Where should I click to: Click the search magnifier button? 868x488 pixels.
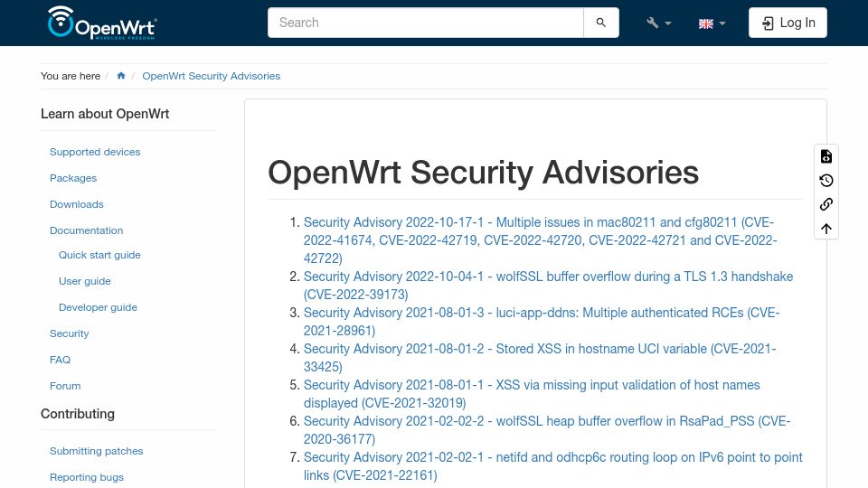600,23
